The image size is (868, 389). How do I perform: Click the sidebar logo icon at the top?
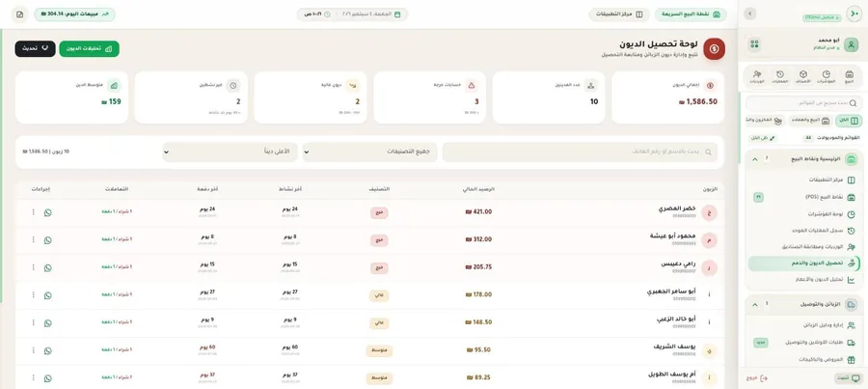click(854, 14)
